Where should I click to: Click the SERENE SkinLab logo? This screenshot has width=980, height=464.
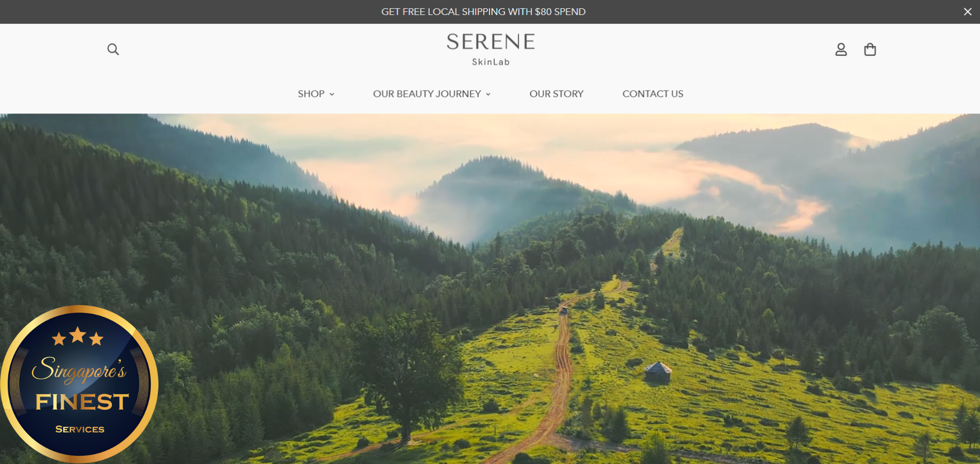click(491, 49)
